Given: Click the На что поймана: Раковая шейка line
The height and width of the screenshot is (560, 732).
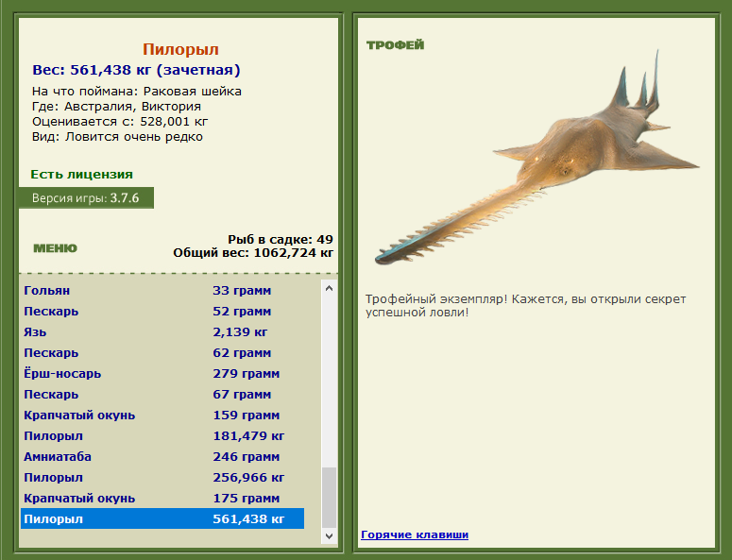Looking at the screenshot, I should [137, 92].
